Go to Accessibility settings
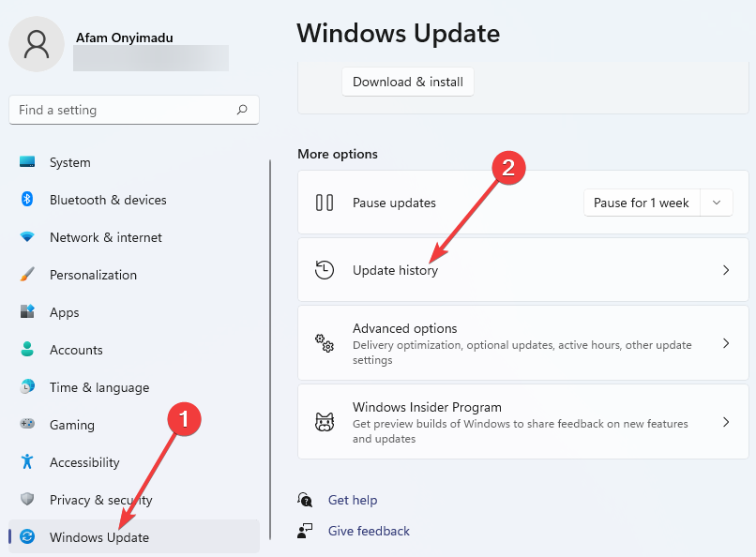 134,462
